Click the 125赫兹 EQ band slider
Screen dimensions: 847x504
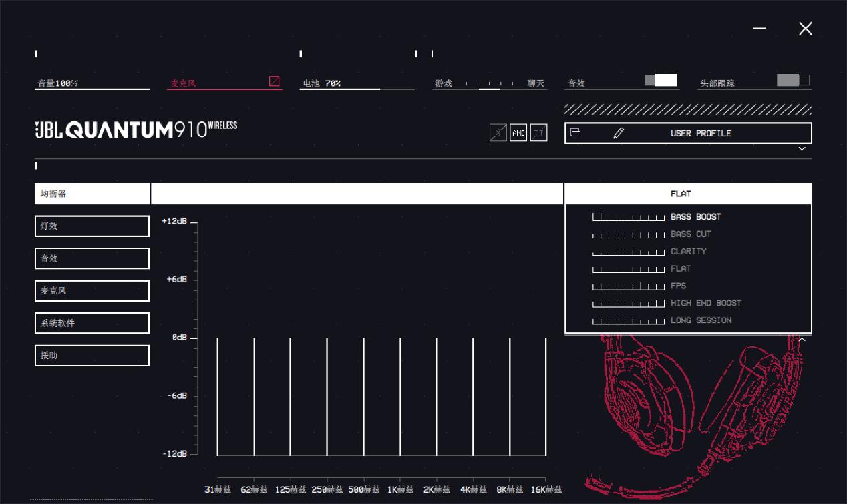point(291,397)
